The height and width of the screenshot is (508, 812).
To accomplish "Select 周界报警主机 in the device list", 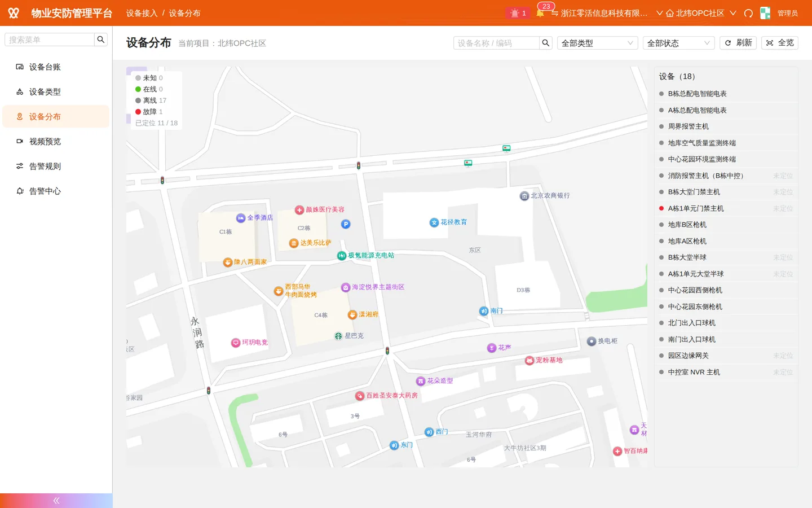I will [x=726, y=126].
